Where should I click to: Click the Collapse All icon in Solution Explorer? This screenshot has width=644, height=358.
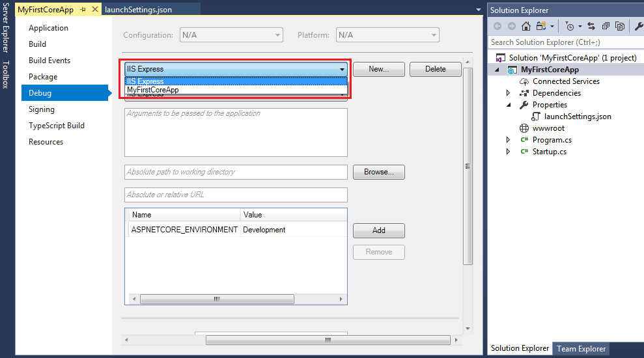606,26
